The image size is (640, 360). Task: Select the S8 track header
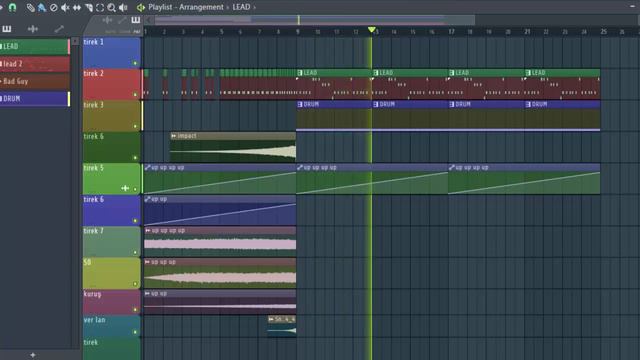tap(111, 273)
